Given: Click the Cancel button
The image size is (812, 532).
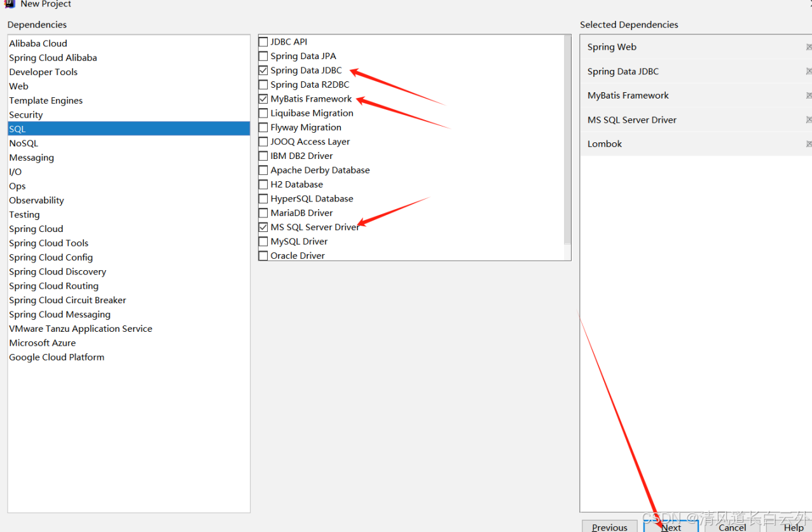Looking at the screenshot, I should click(x=732, y=526).
